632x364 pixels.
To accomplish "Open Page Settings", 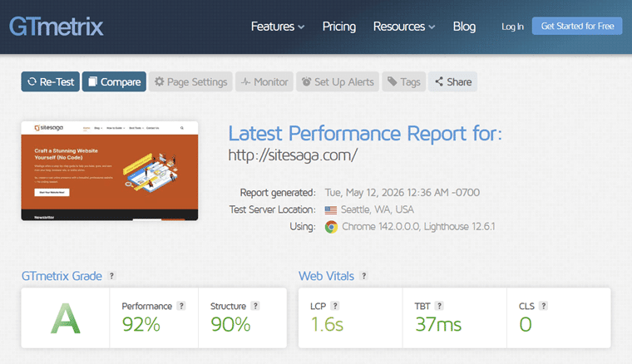I will point(190,81).
